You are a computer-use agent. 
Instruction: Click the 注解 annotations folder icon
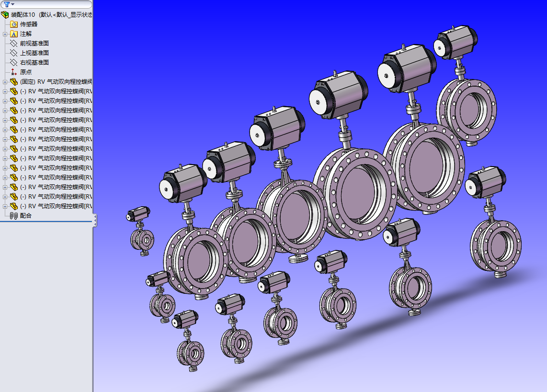pyautogui.click(x=14, y=34)
